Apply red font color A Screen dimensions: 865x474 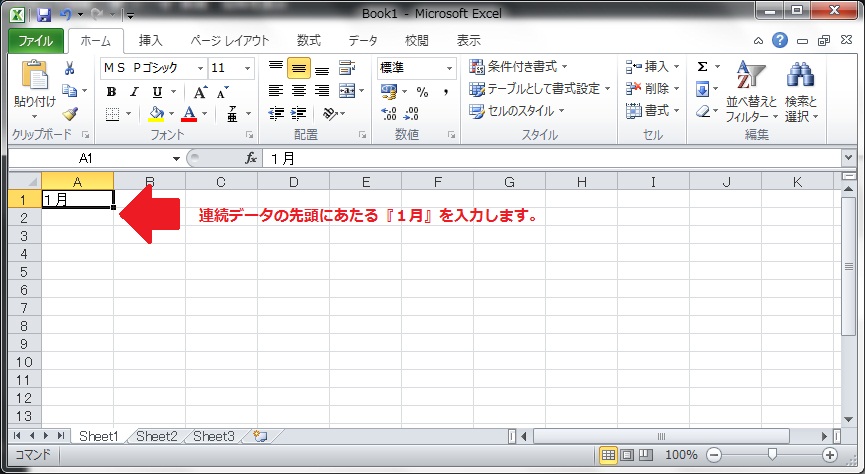coord(189,114)
